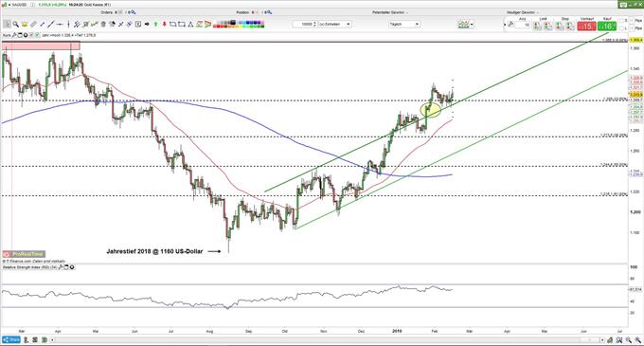Select the rectangle drawing tool
The image size is (644, 346).
click(182, 25)
